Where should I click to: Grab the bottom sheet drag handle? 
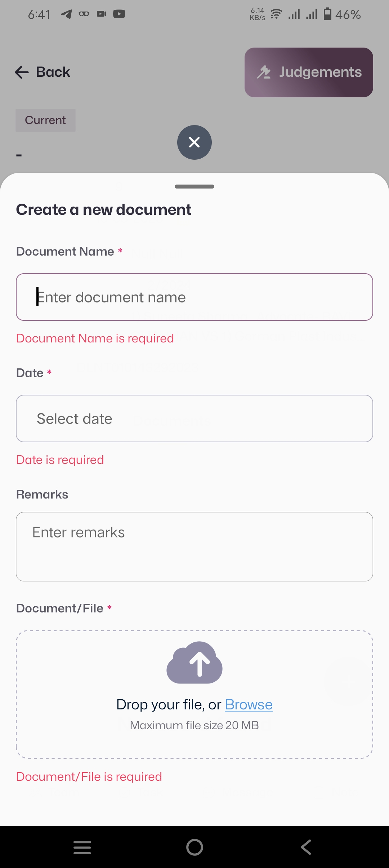(194, 186)
